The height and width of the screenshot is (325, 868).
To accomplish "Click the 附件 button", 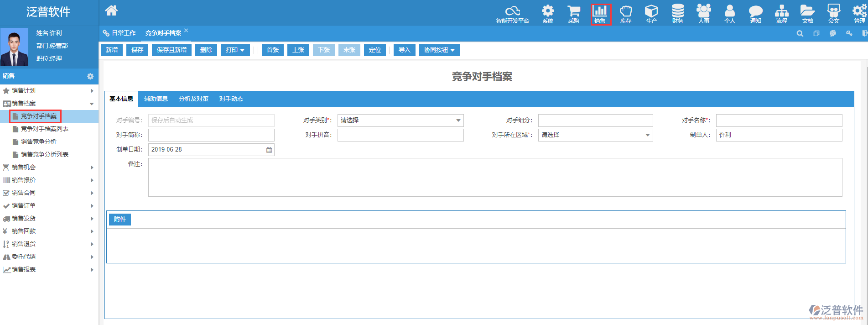I will (x=120, y=220).
